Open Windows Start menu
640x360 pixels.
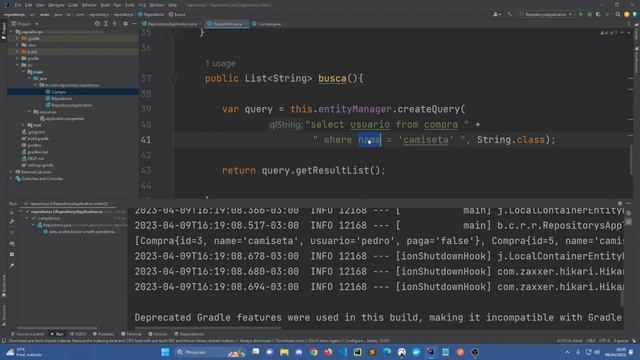pos(165,352)
